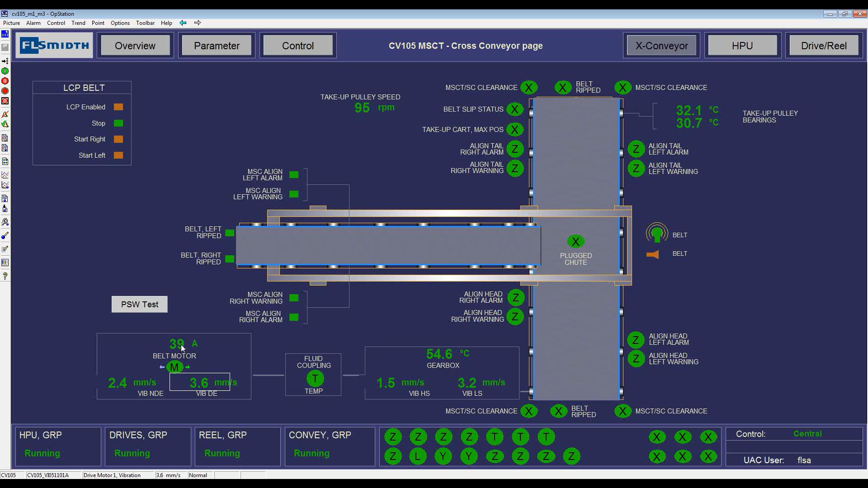
Task: Click MSC align left alarm green square
Action: tap(294, 175)
